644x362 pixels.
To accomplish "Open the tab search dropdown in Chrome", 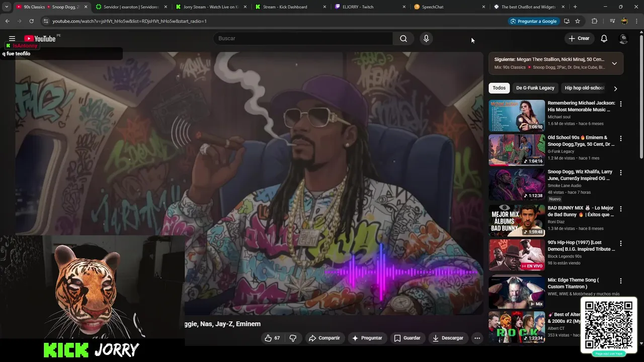I will 7,7.
